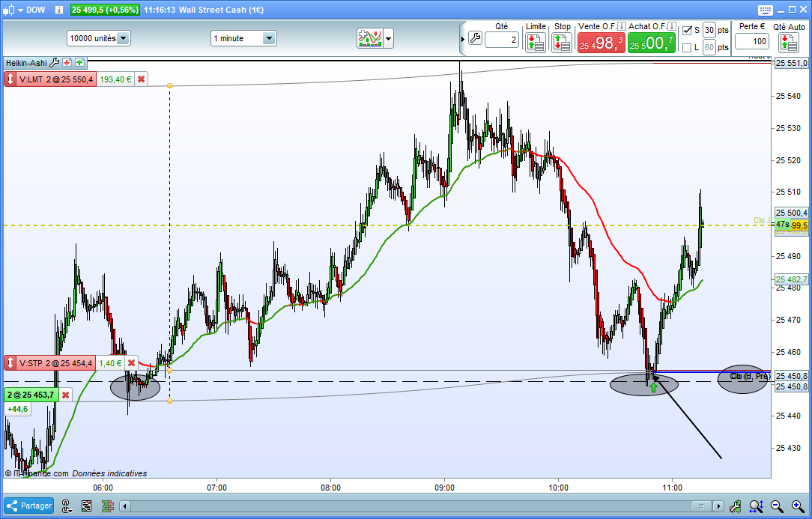
Task: Enable the L limit checkbox
Action: point(687,48)
